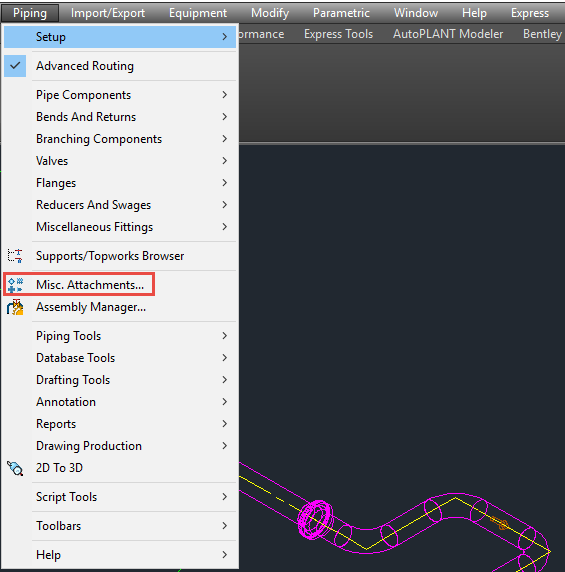Screen dimensions: 565x572
Task: Switch to the AutoPLANT Modeler tab
Action: 448,34
